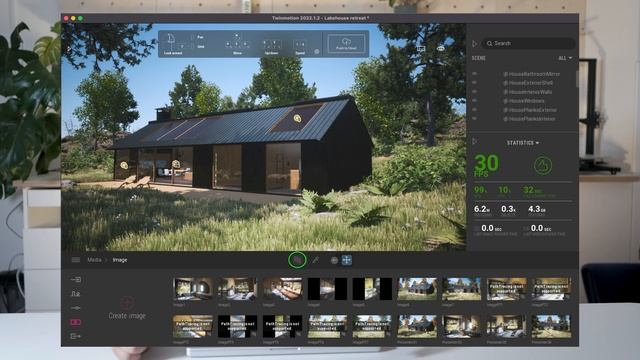Hide the HousePlanksInterior object
The width and height of the screenshot is (640, 360).
point(474,119)
